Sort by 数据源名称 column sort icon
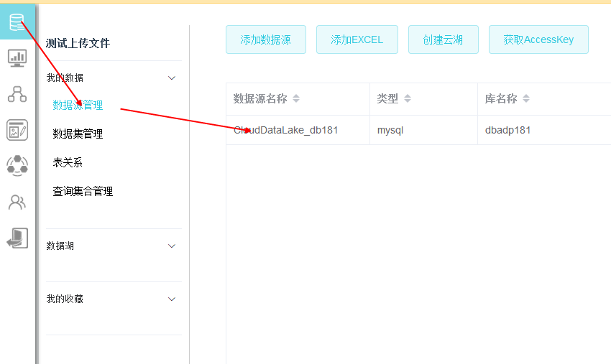Screen dimensions: 611x364 tap(296, 99)
